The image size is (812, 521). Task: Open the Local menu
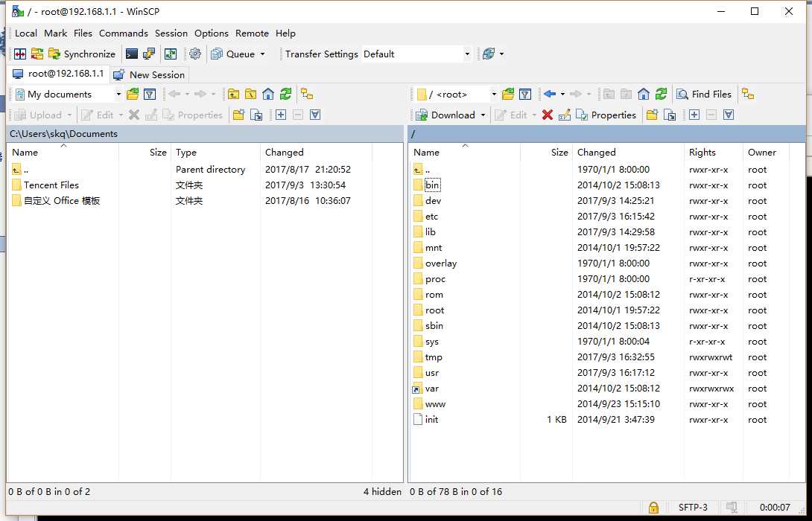click(26, 33)
